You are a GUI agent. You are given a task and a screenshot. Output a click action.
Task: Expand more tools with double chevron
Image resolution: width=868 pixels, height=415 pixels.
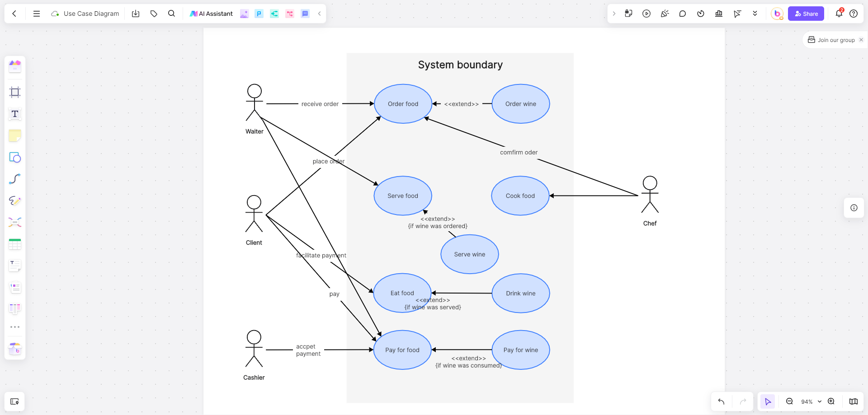point(755,14)
